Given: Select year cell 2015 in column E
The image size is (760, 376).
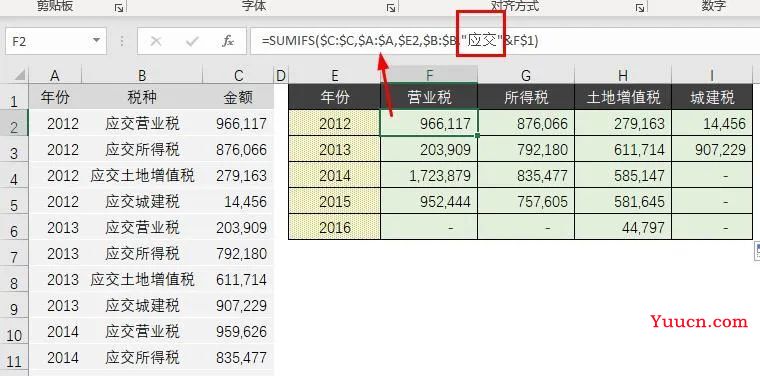Looking at the screenshot, I should click(x=334, y=202).
